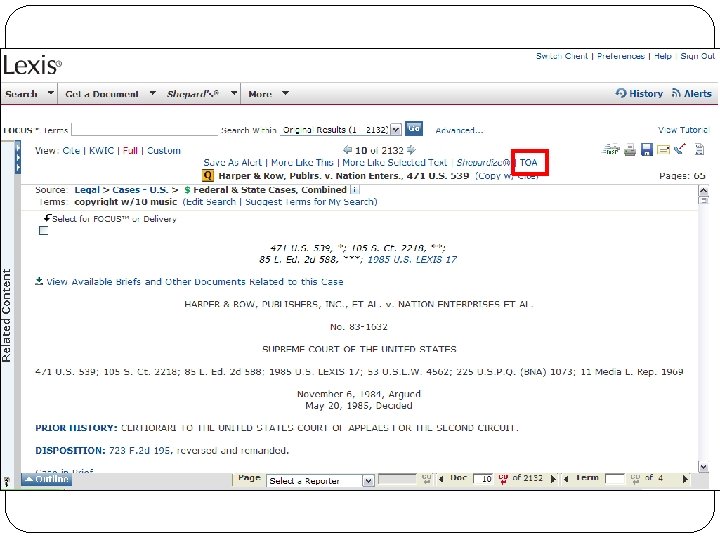This screenshot has width=720, height=540.
Task: Click the printer icon
Action: coord(630,150)
